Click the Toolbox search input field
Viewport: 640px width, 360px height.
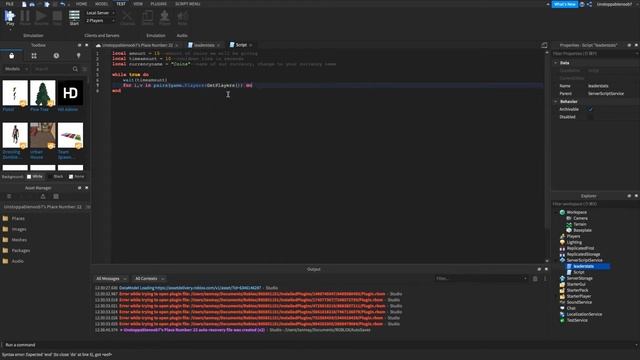52,69
